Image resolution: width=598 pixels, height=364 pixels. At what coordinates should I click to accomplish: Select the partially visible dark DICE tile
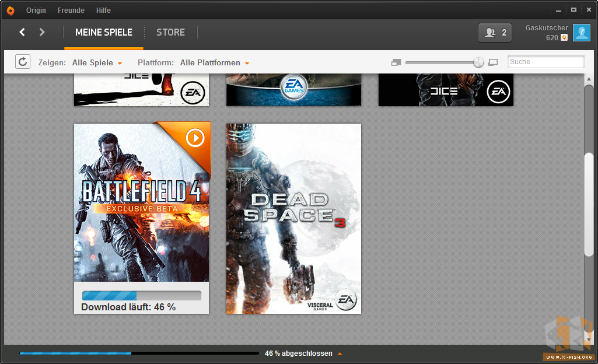tap(446, 90)
